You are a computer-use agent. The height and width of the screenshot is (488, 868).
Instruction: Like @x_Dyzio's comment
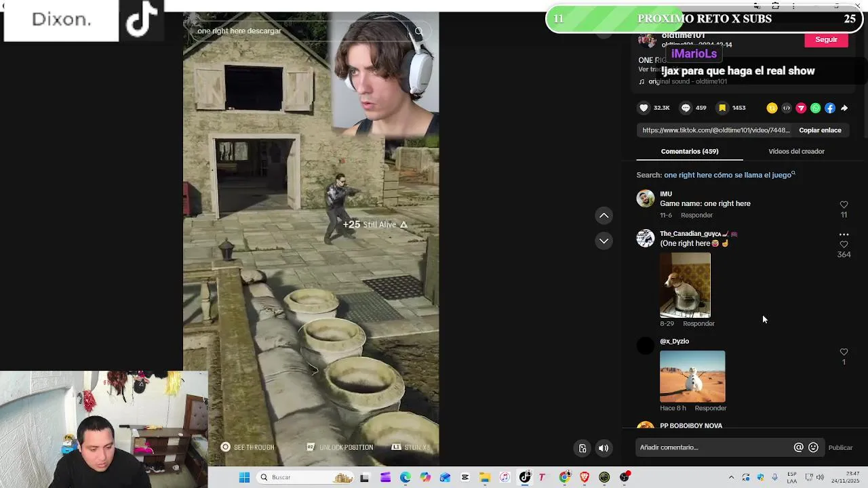point(844,352)
